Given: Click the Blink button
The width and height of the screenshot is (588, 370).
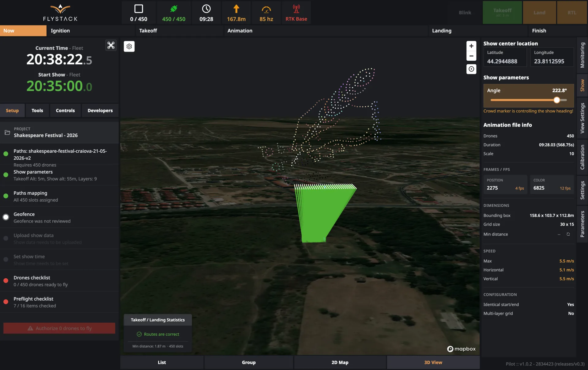Looking at the screenshot, I should tap(465, 13).
